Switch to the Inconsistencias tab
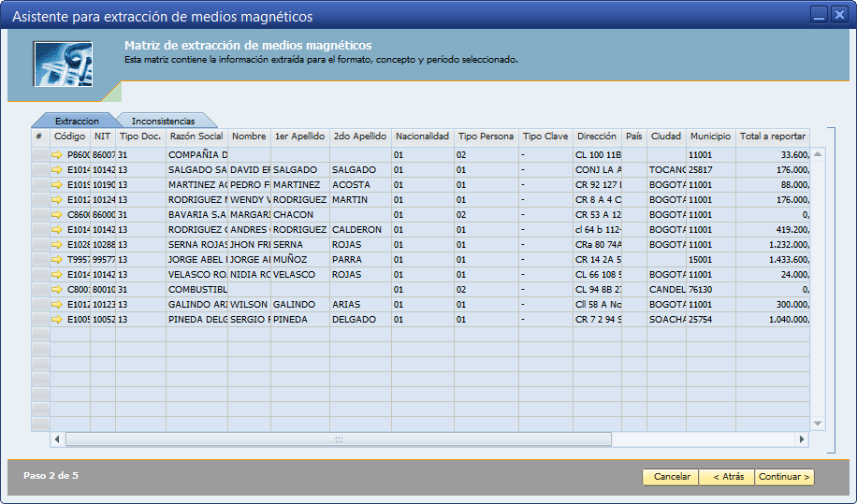Image resolution: width=857 pixels, height=504 pixels. [x=163, y=121]
